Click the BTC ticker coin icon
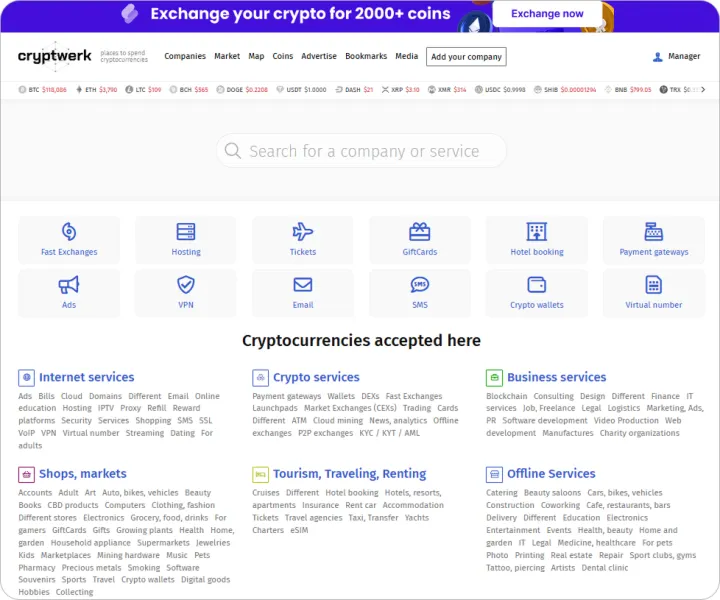 [x=22, y=90]
